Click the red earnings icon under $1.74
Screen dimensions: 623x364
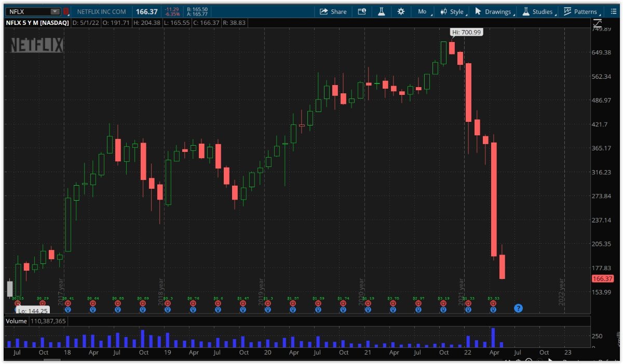pyautogui.click(x=343, y=303)
